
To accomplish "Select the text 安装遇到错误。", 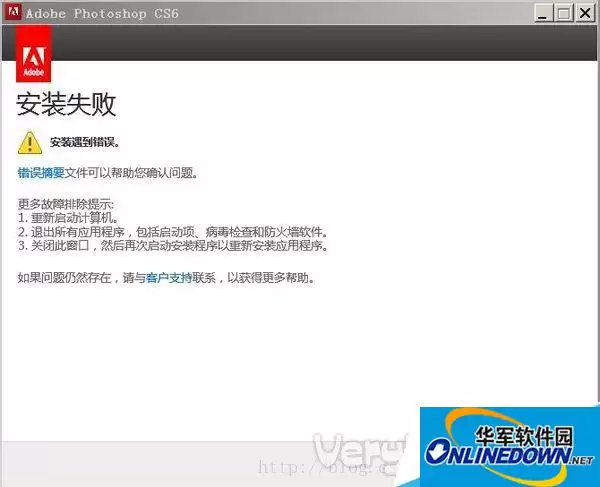I will [85, 142].
